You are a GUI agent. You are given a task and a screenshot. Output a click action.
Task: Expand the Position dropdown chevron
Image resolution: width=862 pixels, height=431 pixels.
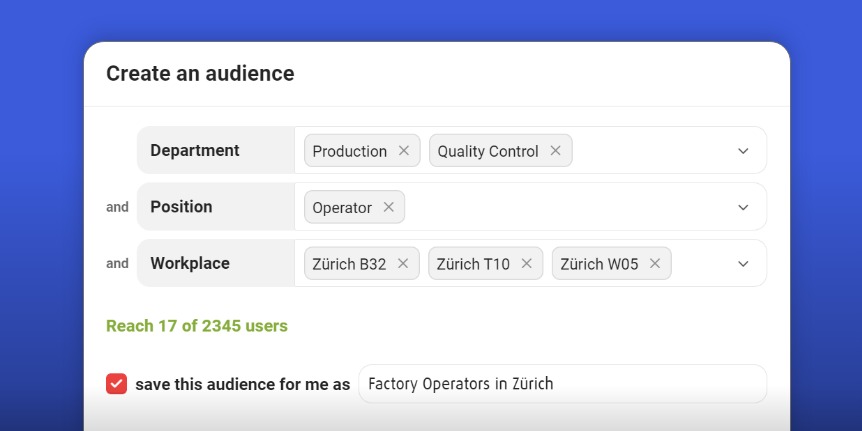pos(743,207)
